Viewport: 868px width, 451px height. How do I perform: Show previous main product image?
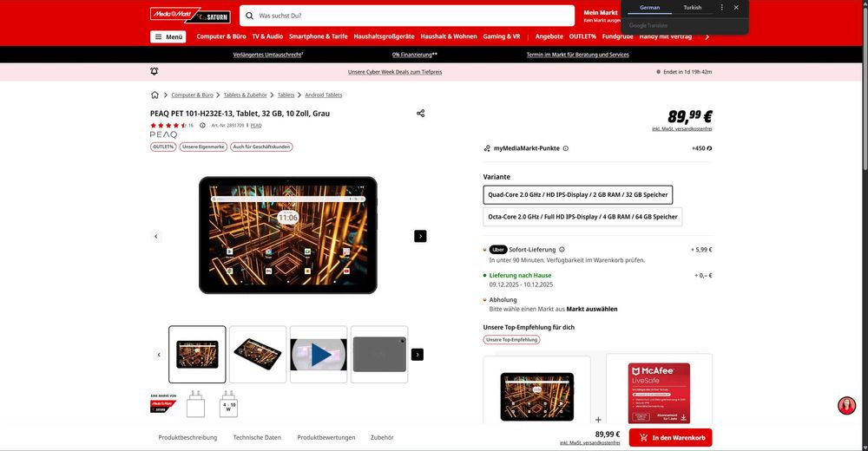pos(156,236)
